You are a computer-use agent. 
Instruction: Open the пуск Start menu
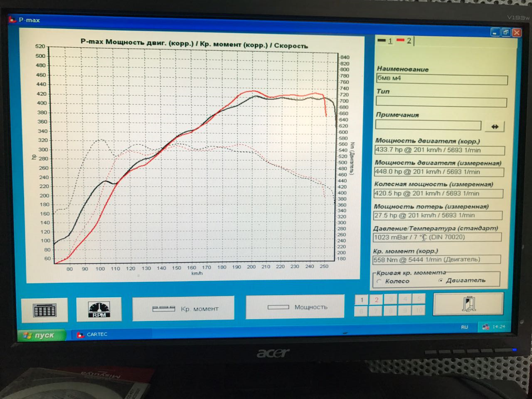(x=41, y=335)
